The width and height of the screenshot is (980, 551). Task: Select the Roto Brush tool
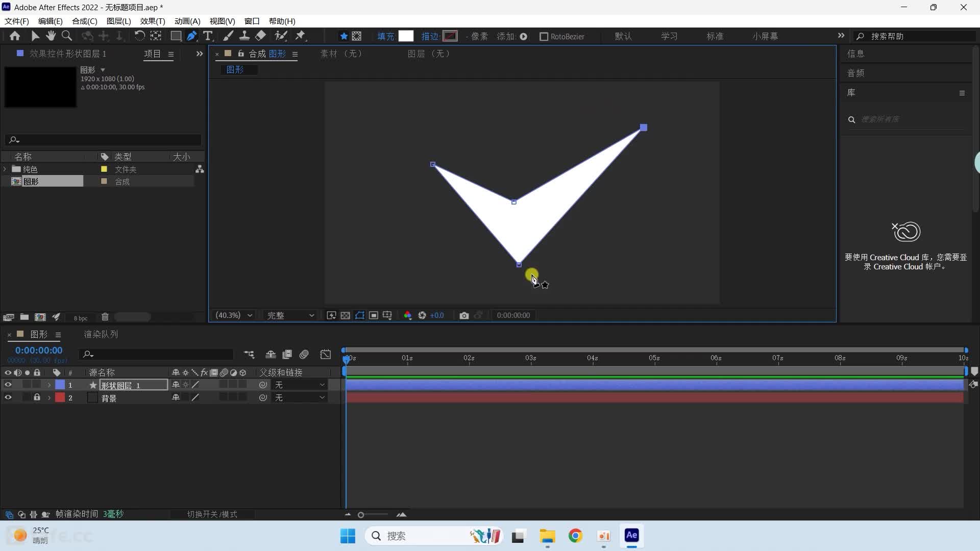pyautogui.click(x=281, y=36)
